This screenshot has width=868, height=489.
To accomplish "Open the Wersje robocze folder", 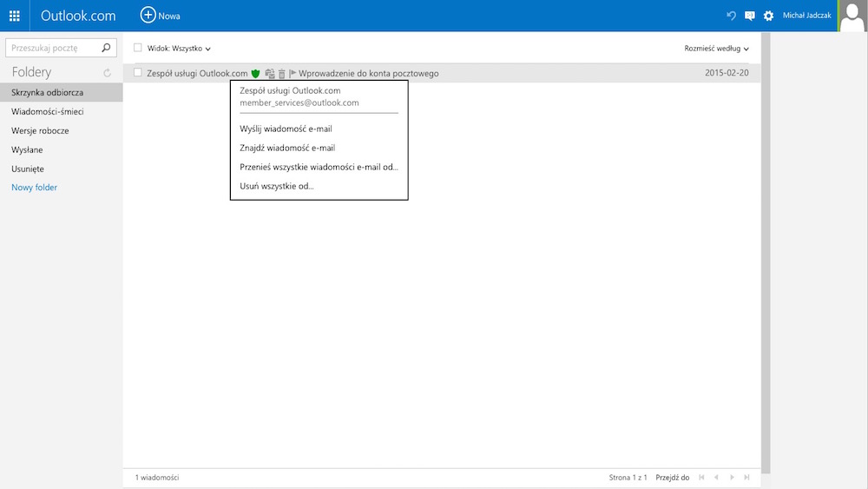I will tap(40, 130).
